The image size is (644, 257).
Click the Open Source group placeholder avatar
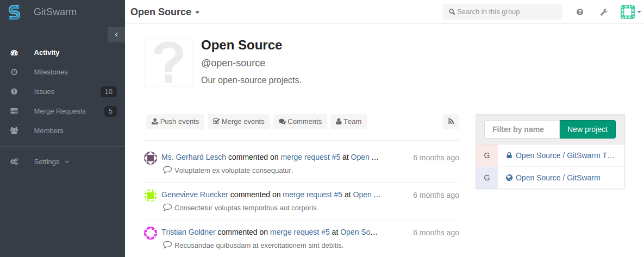tap(168, 62)
